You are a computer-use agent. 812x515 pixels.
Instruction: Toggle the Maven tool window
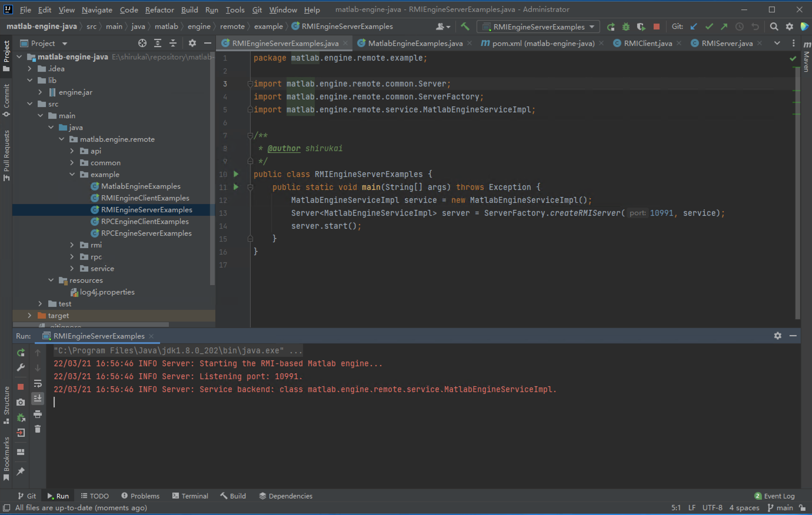807,57
